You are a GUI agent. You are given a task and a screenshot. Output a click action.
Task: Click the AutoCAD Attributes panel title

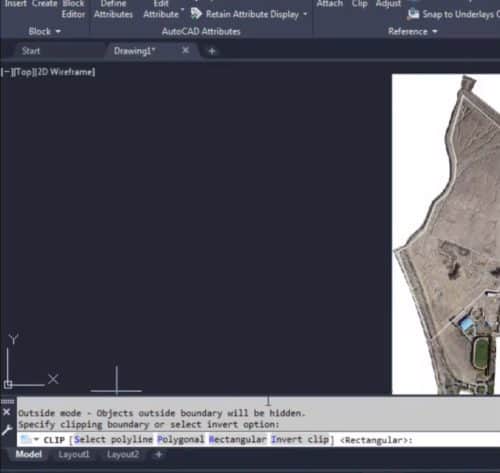(201, 32)
